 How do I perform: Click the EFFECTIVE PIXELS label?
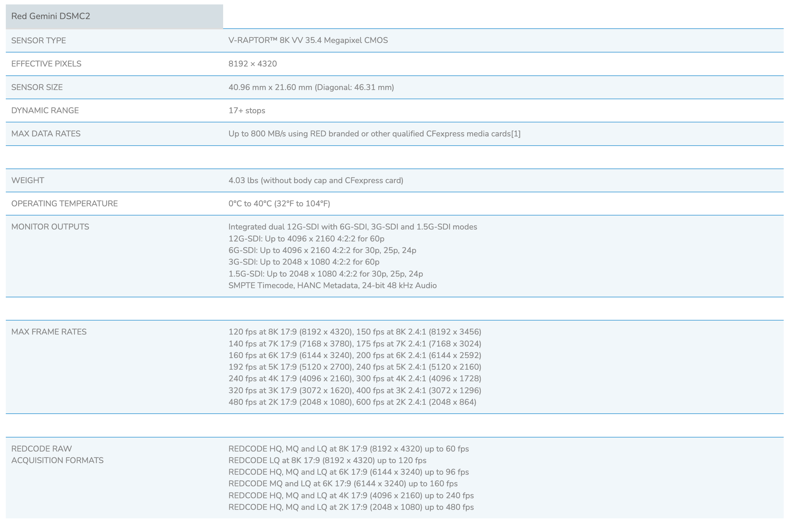46,64
